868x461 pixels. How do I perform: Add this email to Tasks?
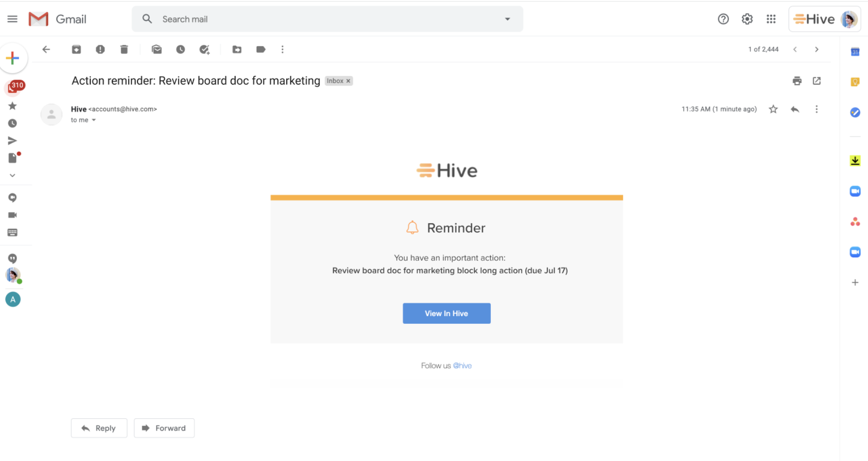205,49
